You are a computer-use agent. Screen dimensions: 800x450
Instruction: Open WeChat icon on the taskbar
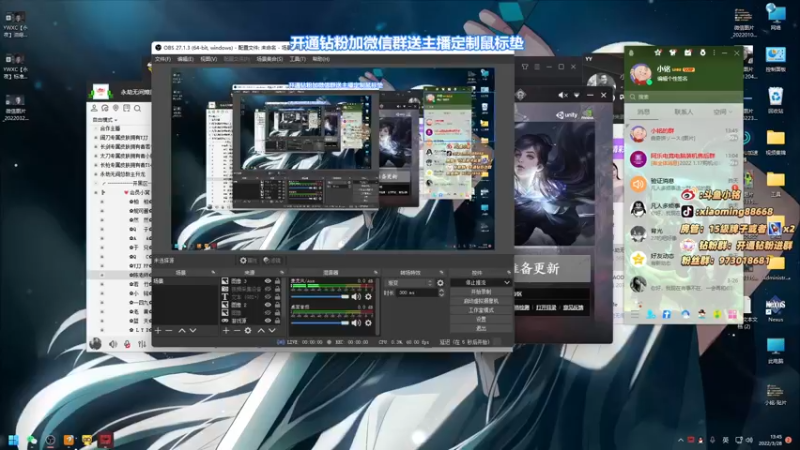click(x=32, y=440)
